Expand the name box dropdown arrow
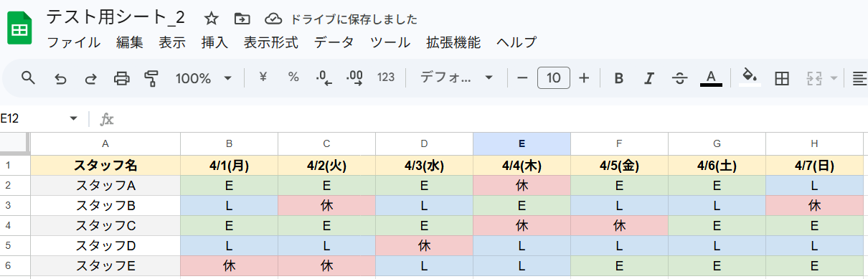The image size is (868, 279). coord(73,118)
